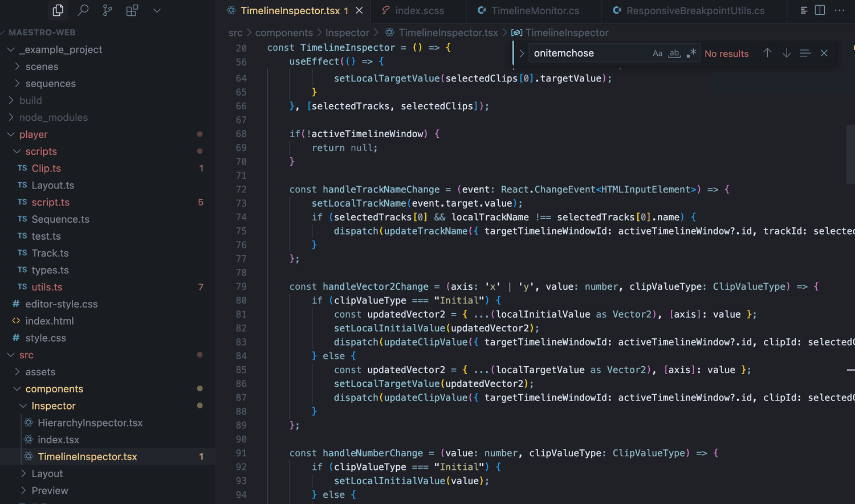Click src in the breadcrumb

coord(235,33)
